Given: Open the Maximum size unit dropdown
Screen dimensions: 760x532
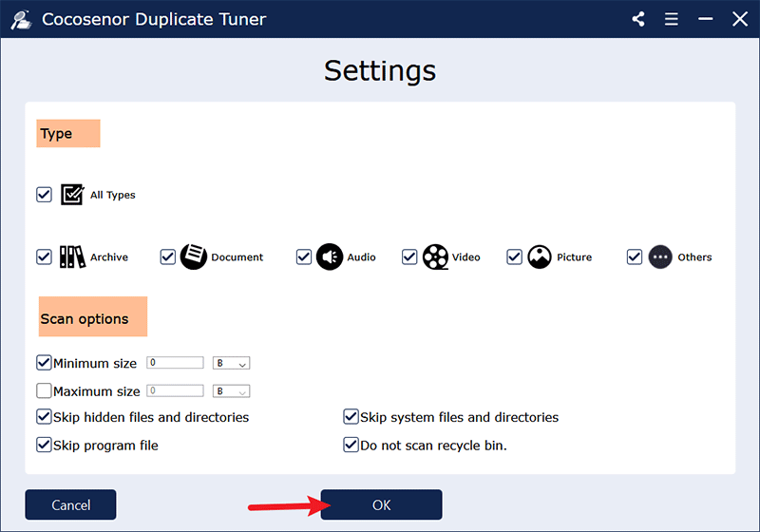Looking at the screenshot, I should 231,391.
